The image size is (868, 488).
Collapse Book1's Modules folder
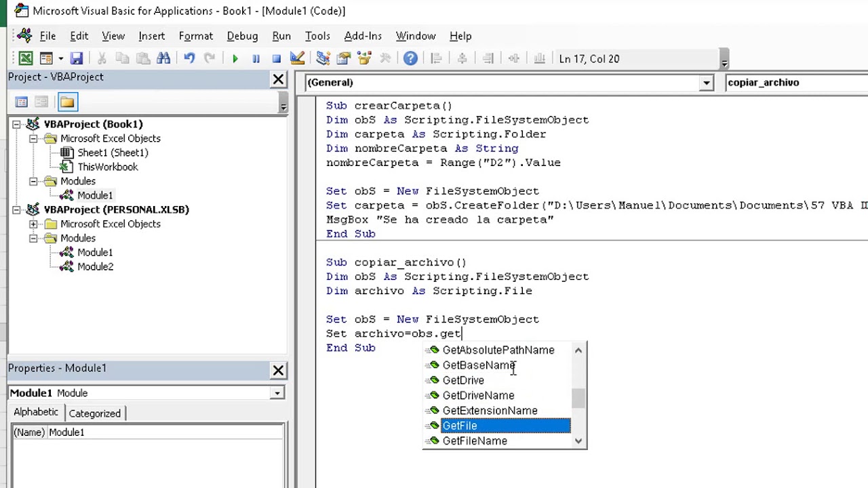pyautogui.click(x=33, y=181)
